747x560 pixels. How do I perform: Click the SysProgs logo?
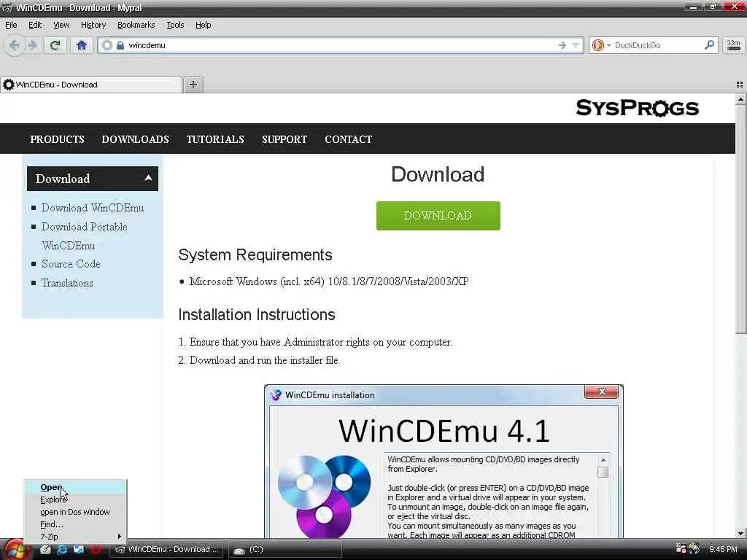638,108
